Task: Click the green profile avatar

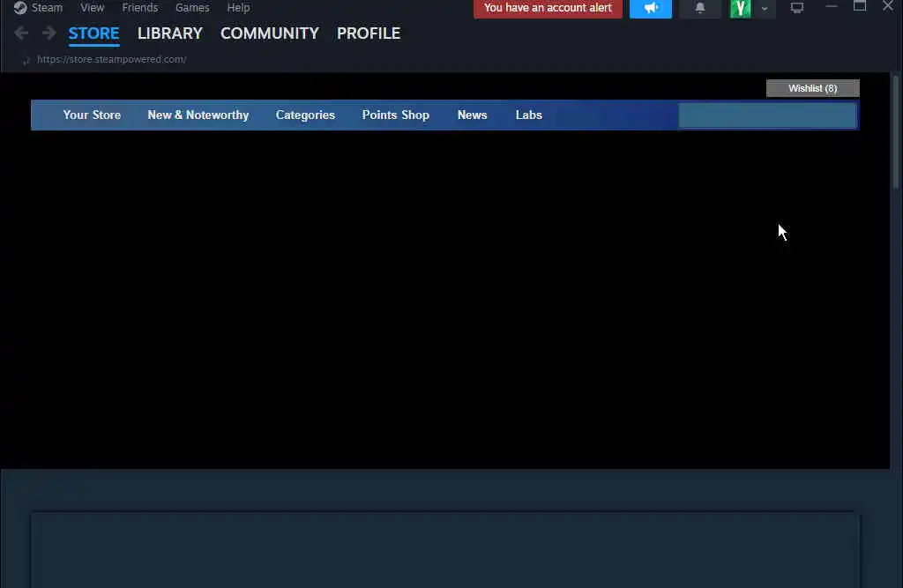Action: pos(740,9)
